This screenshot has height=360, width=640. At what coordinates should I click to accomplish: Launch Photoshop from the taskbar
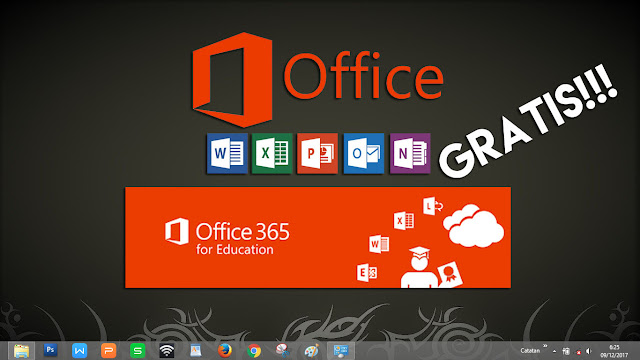click(x=51, y=350)
